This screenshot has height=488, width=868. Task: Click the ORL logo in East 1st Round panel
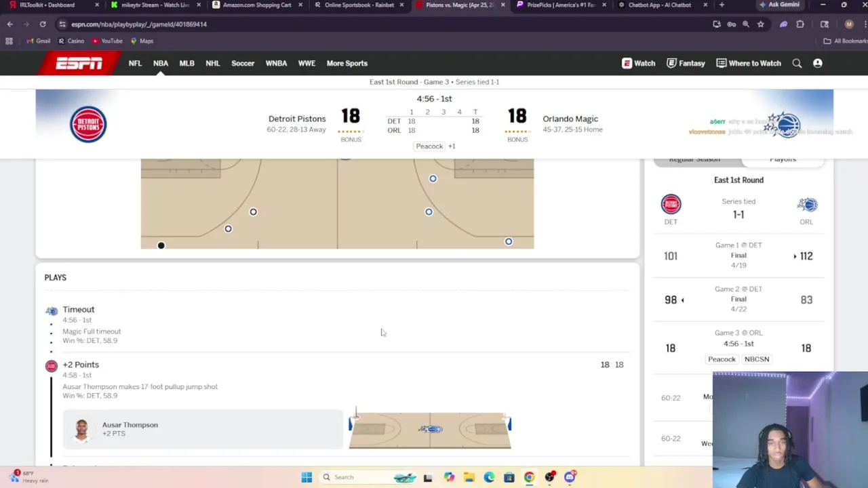806,204
